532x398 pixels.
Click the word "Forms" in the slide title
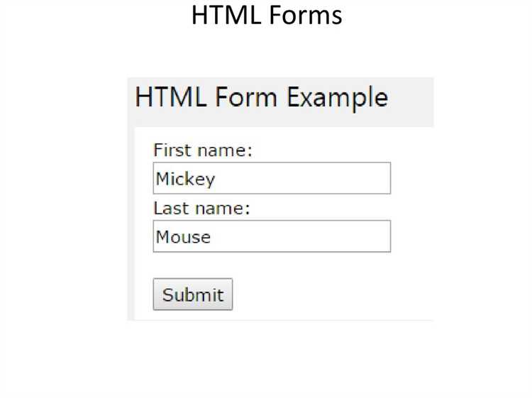306,15
